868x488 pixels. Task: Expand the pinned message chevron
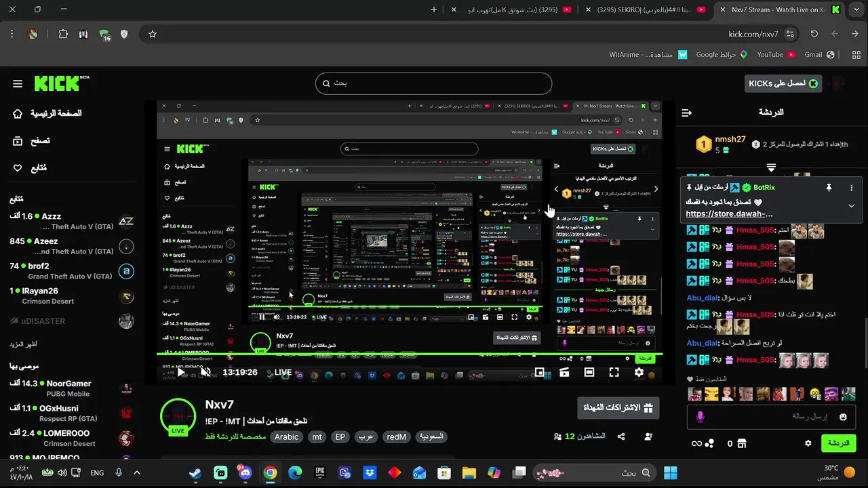(852, 206)
